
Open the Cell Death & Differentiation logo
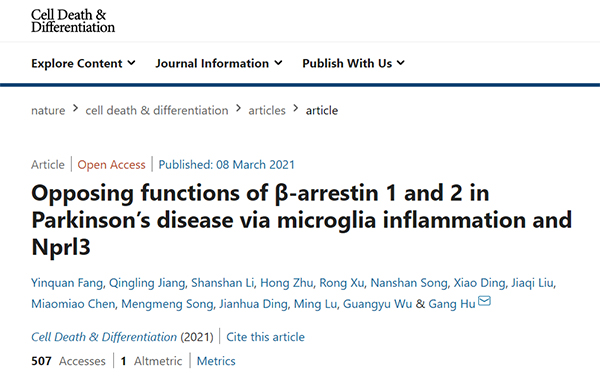73,21
